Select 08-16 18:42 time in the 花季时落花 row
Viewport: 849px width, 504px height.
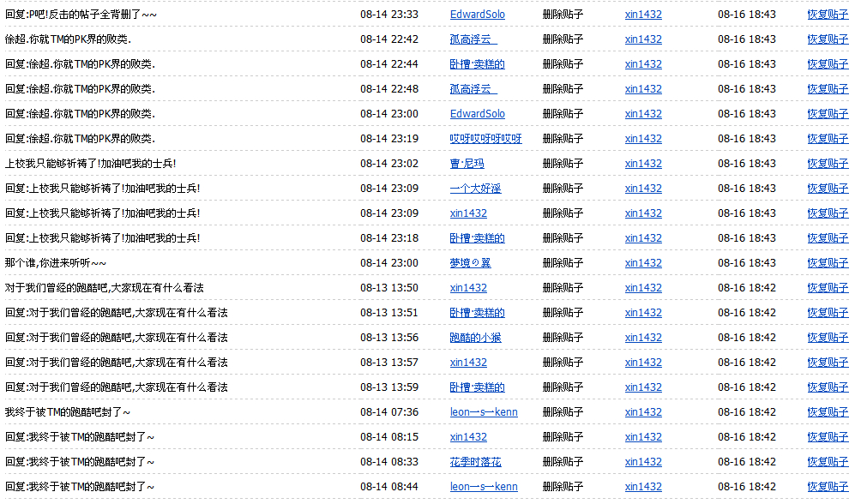pos(747,463)
